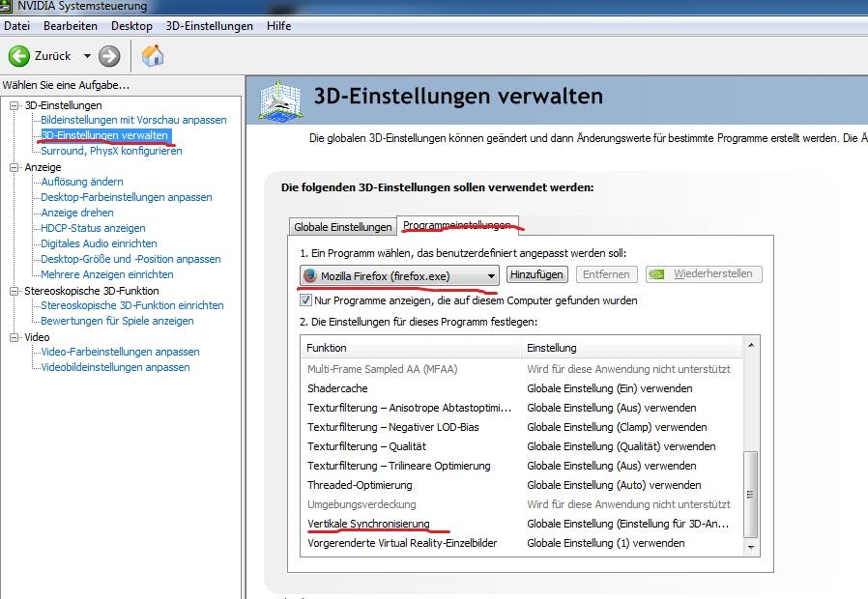Image resolution: width=868 pixels, height=599 pixels.
Task: Open Digitales Audio einrichten
Action: point(99,243)
